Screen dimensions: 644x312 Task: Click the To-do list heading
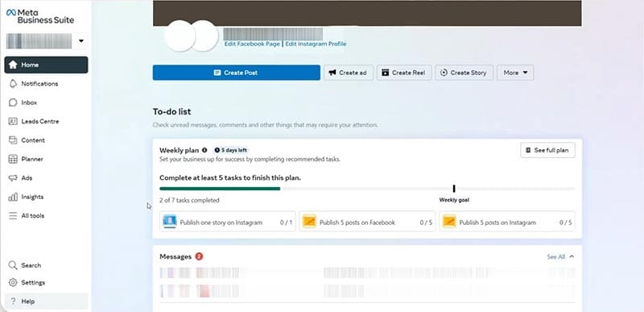click(x=171, y=112)
